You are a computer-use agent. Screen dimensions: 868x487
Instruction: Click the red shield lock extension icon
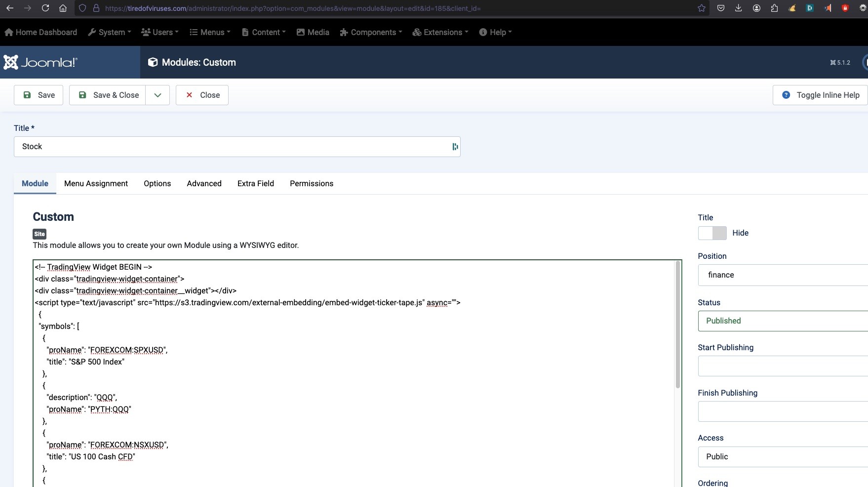(845, 8)
